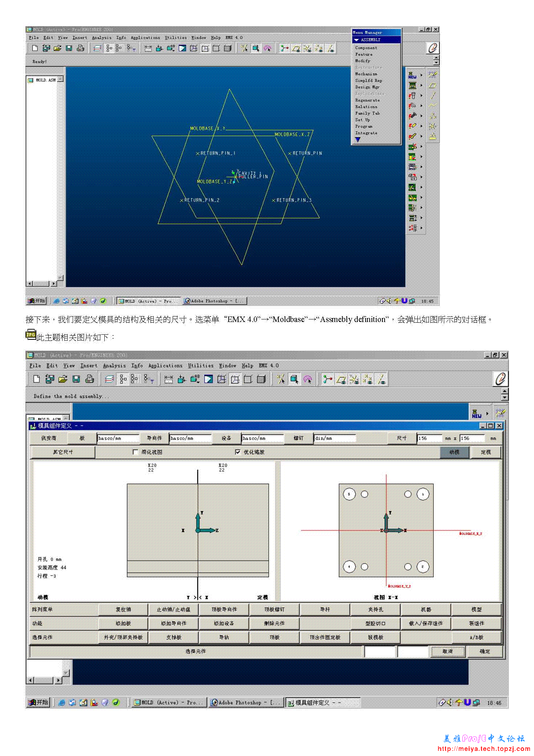Click the first 156 size field
534x756 pixels.
(429, 438)
